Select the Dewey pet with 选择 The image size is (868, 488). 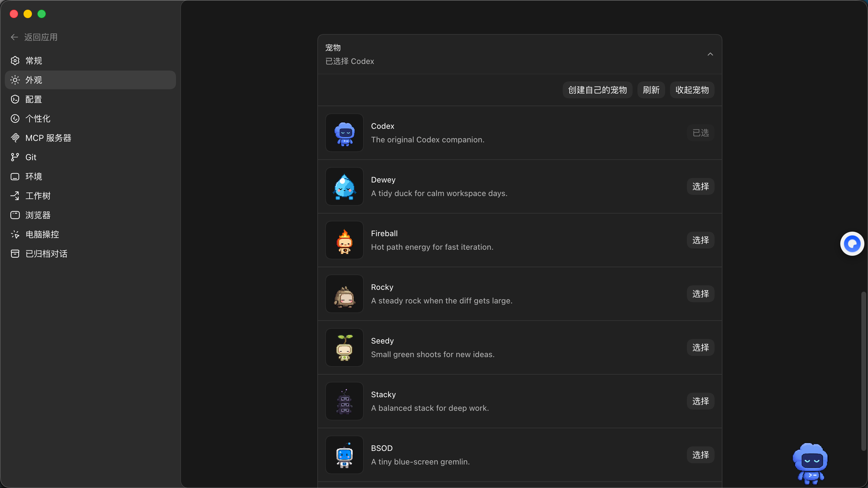click(x=700, y=186)
